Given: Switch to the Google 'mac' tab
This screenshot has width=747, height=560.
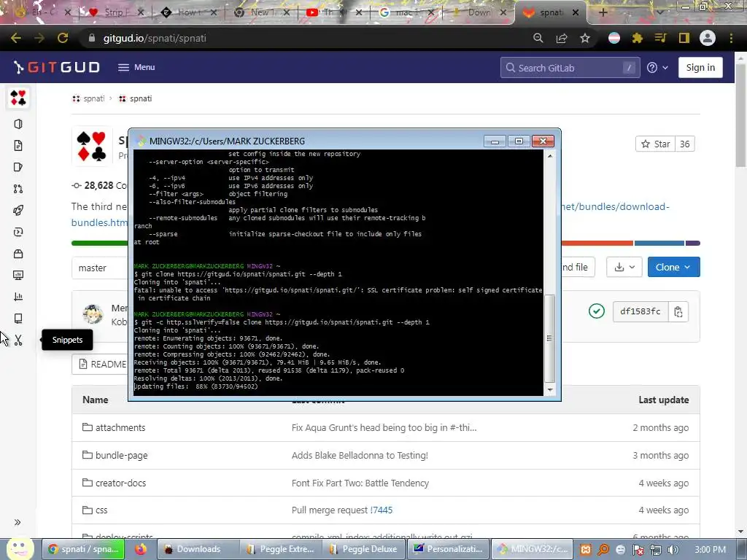Looking at the screenshot, I should click(x=407, y=12).
